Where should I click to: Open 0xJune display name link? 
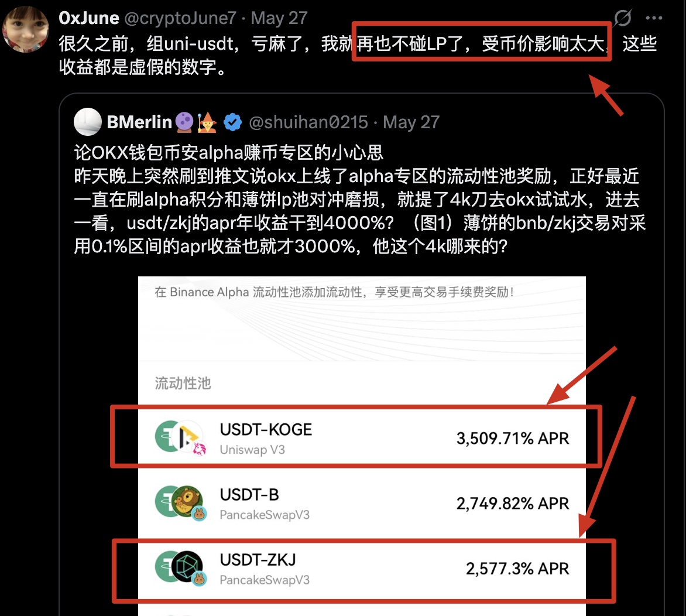89,18
